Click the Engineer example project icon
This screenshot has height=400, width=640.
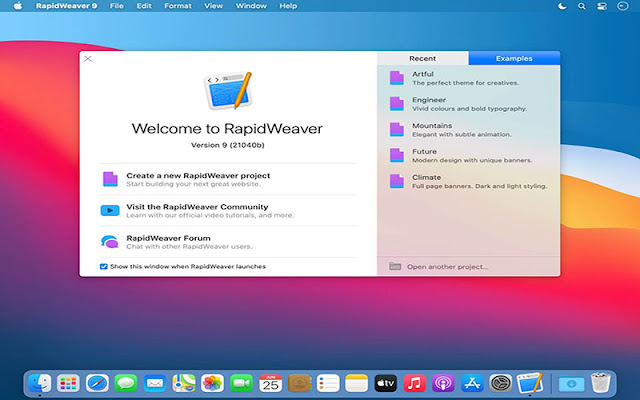397,104
